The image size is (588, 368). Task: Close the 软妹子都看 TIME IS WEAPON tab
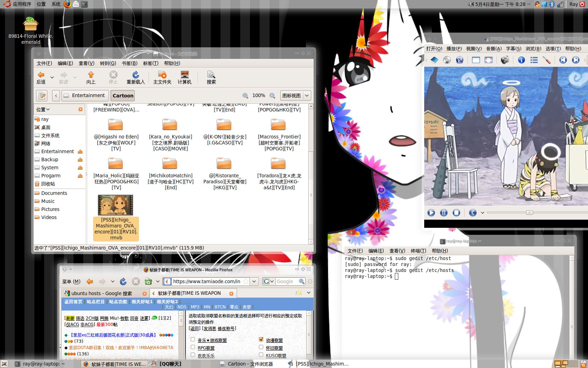(x=231, y=293)
